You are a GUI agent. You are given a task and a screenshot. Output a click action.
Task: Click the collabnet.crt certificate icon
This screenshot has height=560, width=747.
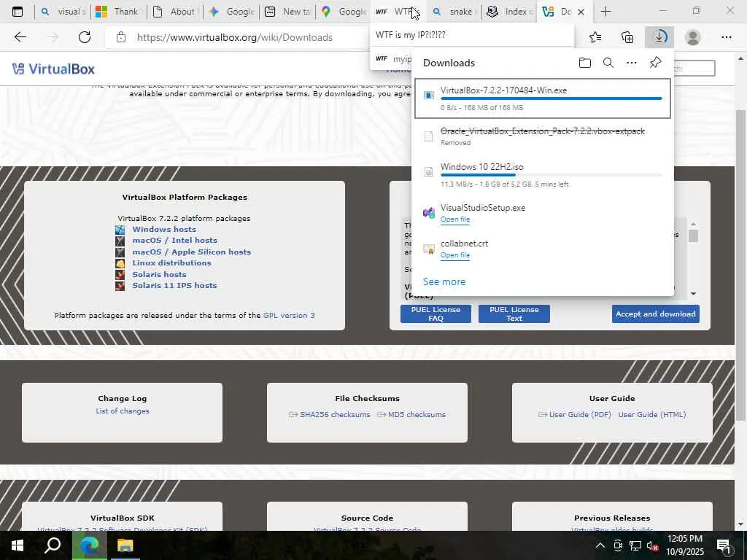(429, 249)
